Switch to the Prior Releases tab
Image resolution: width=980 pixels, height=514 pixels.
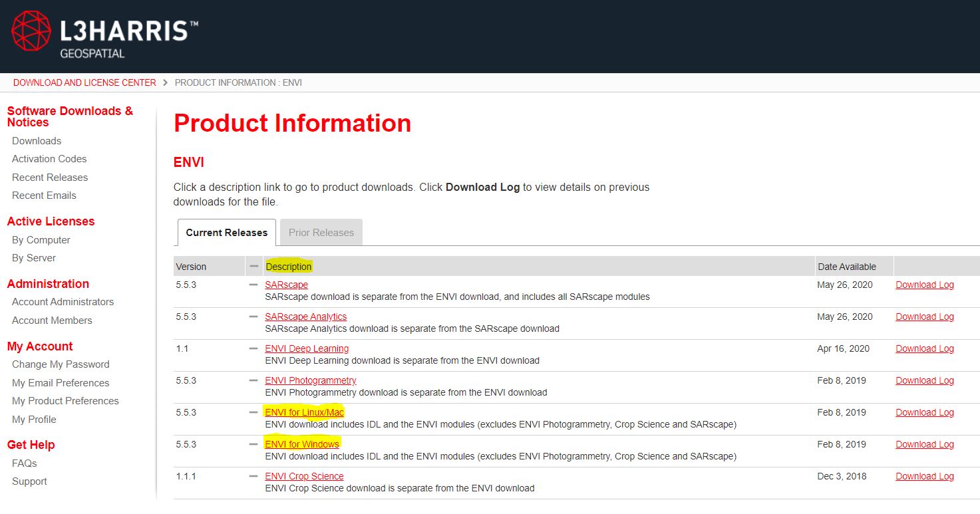click(321, 233)
